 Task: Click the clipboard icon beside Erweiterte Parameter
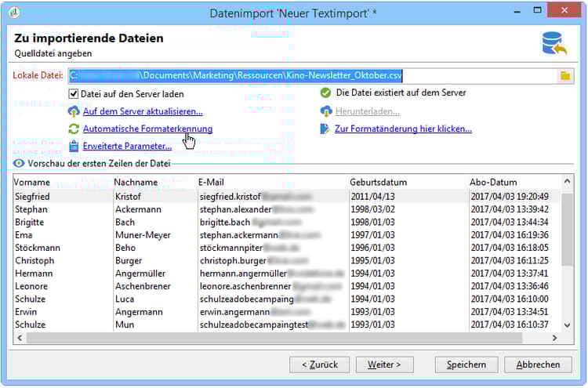[x=74, y=146]
